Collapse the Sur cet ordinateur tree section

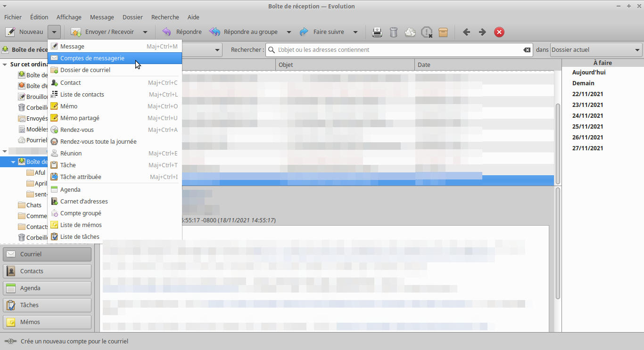pyautogui.click(x=5, y=65)
